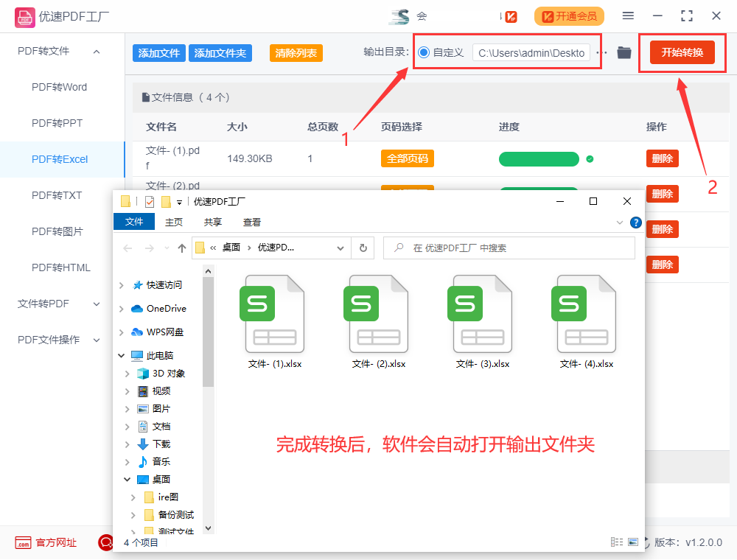Viewport: 737px width, 560px height.
Task: Open 快速访问 in the navigation pane
Action: pos(158,284)
